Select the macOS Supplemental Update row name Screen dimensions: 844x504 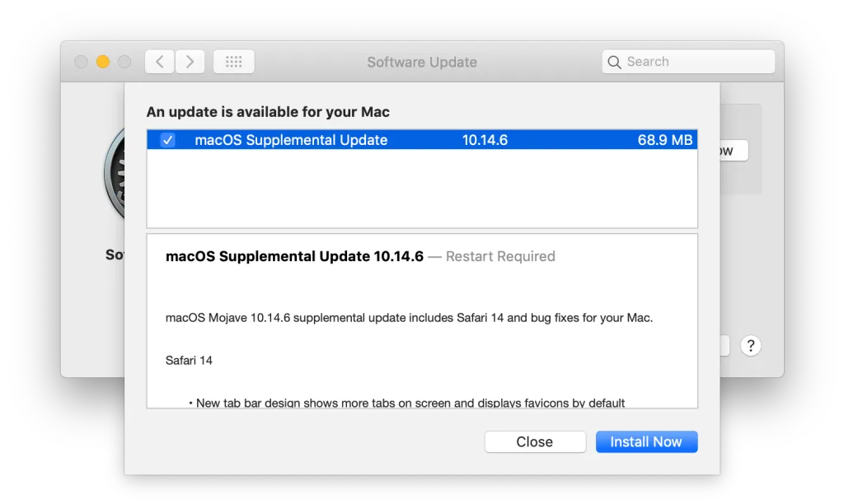pyautogui.click(x=291, y=140)
